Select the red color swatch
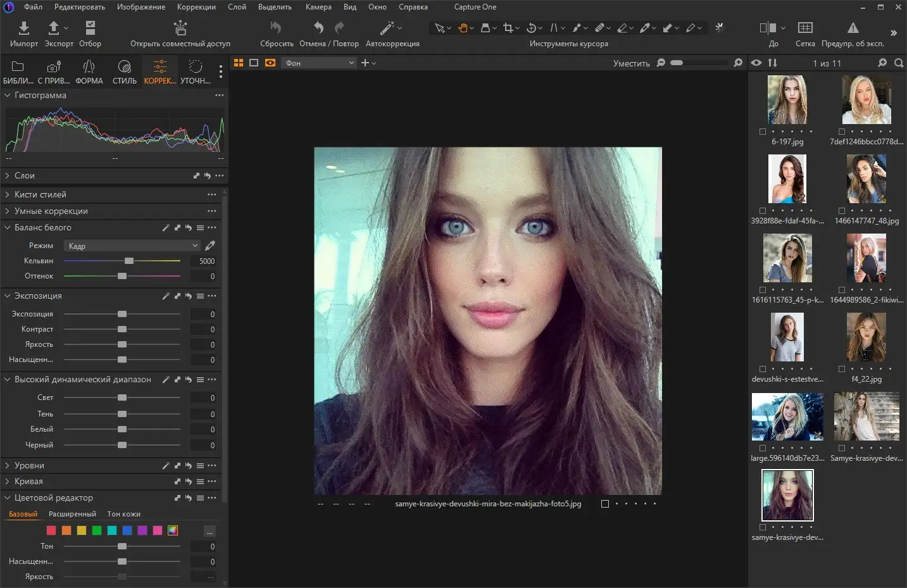 51,530
